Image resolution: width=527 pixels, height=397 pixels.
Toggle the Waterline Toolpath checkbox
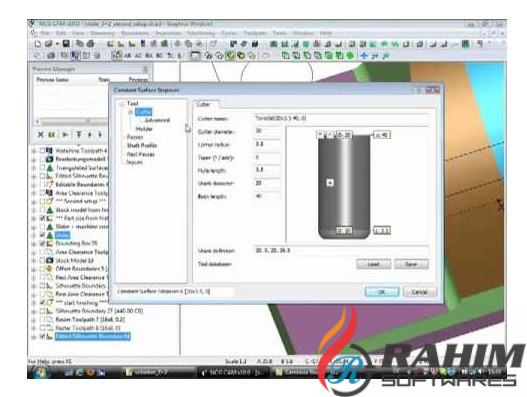[42, 150]
